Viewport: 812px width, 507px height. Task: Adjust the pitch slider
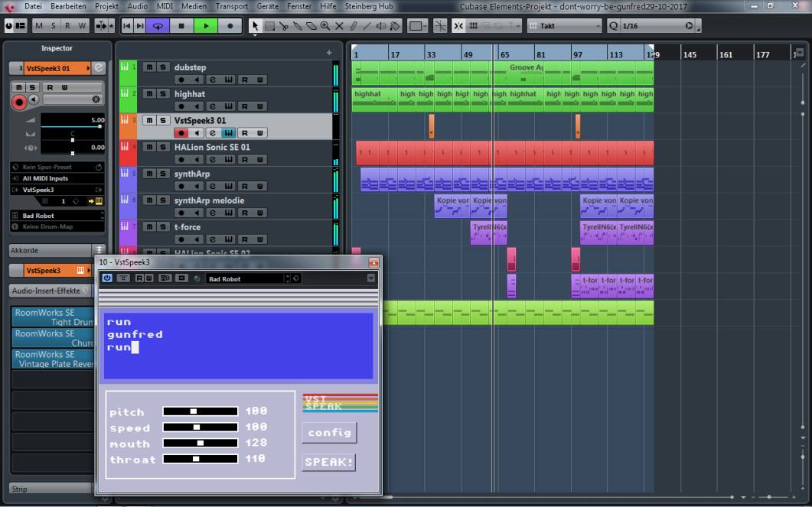coord(201,411)
